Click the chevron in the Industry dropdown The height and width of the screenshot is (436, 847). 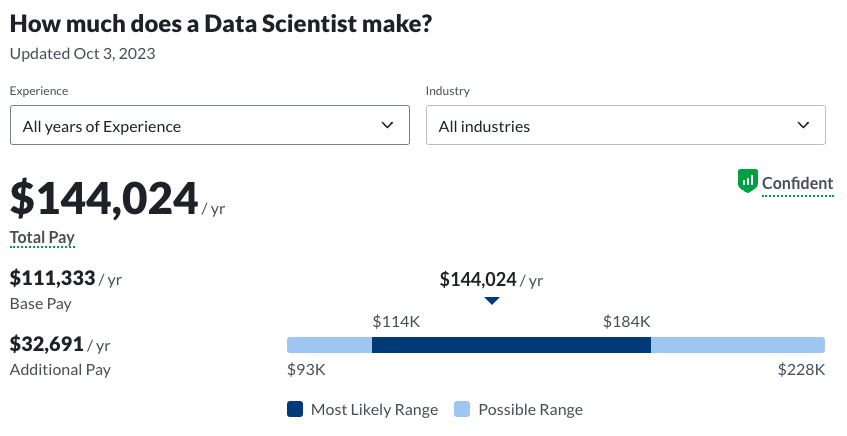point(803,126)
